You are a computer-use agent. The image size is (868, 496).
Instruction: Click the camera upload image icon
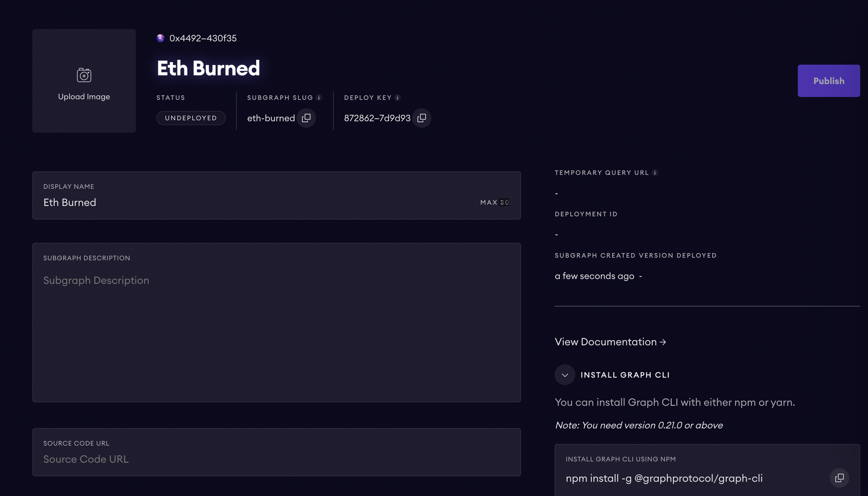click(x=84, y=75)
